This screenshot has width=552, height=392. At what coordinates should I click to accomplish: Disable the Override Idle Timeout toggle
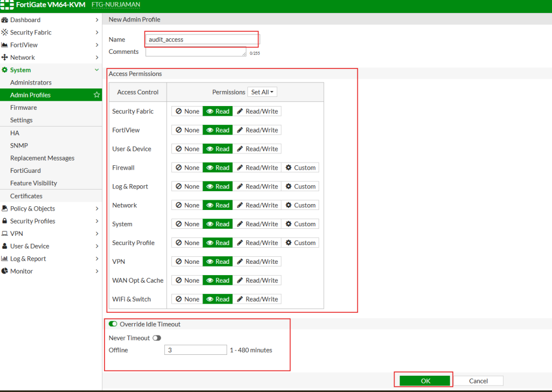(113, 324)
